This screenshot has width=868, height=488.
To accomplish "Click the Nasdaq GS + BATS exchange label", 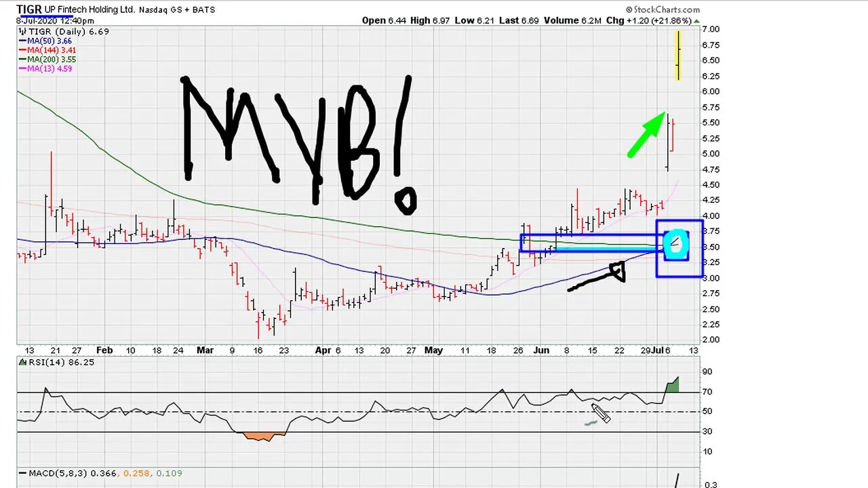I will point(176,11).
